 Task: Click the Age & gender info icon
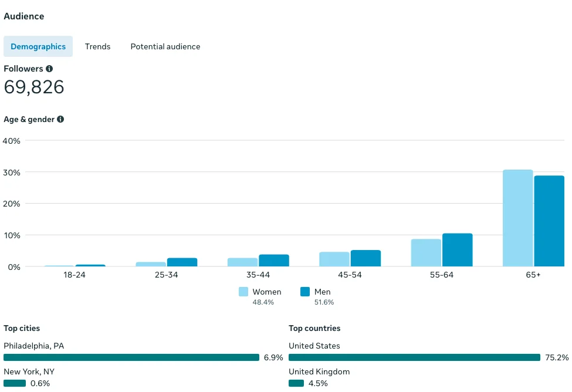[60, 119]
